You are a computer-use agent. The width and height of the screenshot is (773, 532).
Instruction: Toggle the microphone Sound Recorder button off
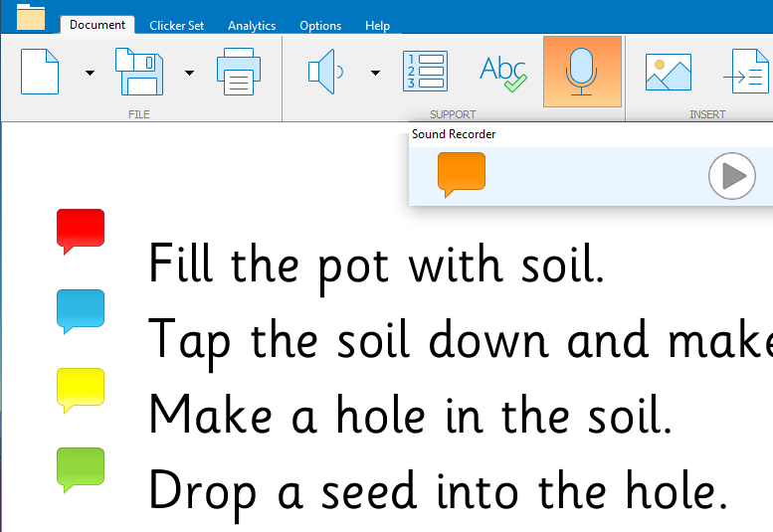[582, 72]
